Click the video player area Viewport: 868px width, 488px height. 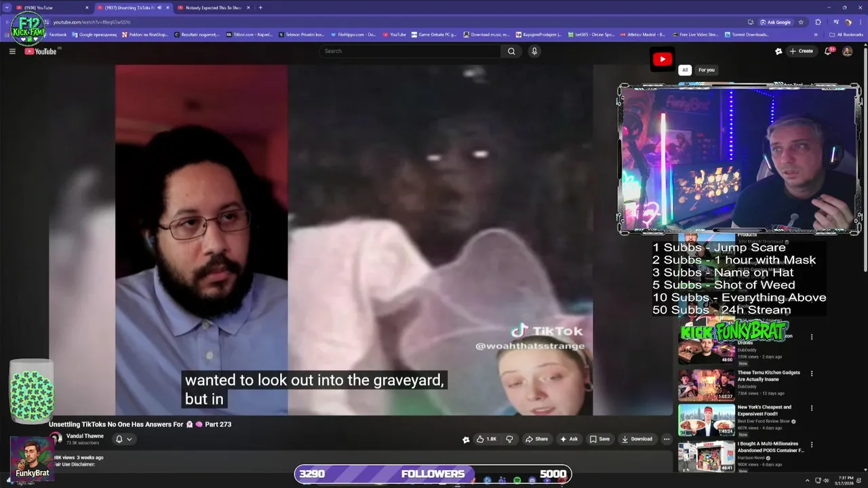360,240
